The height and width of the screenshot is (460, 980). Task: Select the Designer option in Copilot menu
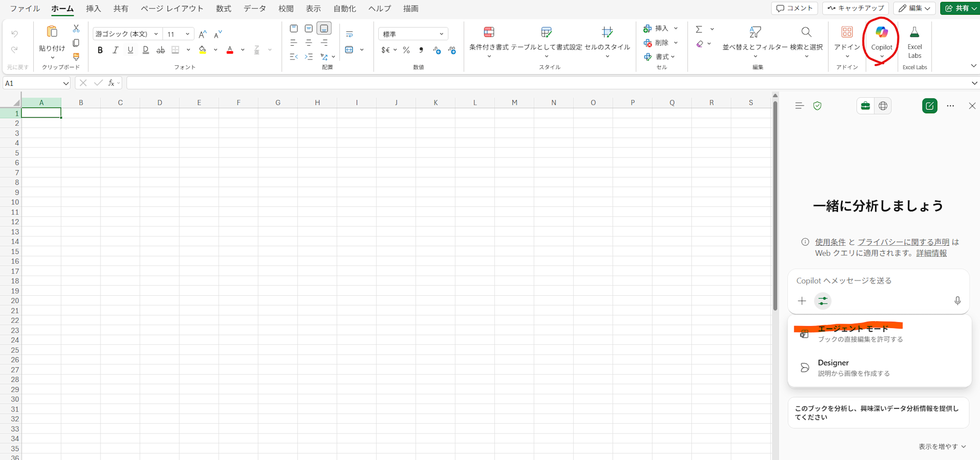click(x=880, y=368)
